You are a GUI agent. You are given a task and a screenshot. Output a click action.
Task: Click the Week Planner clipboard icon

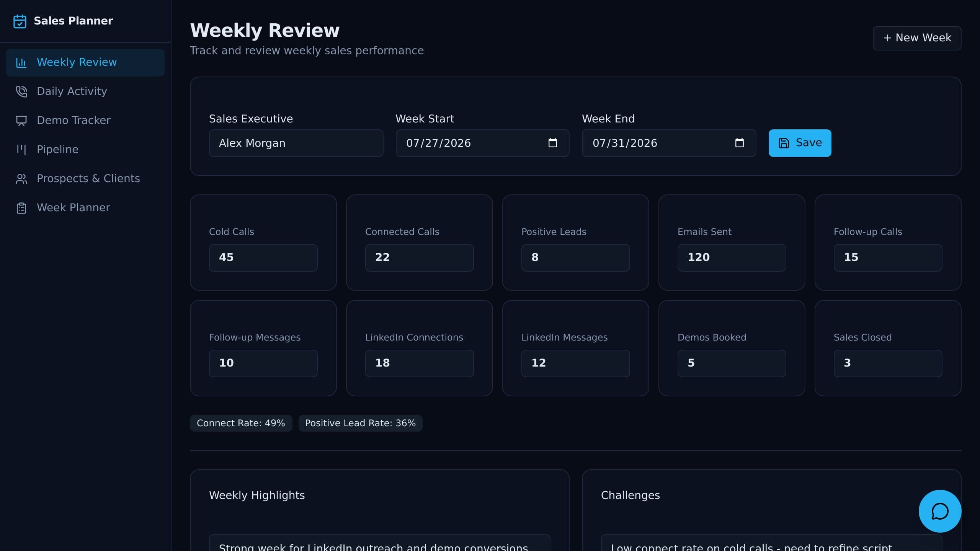(21, 208)
